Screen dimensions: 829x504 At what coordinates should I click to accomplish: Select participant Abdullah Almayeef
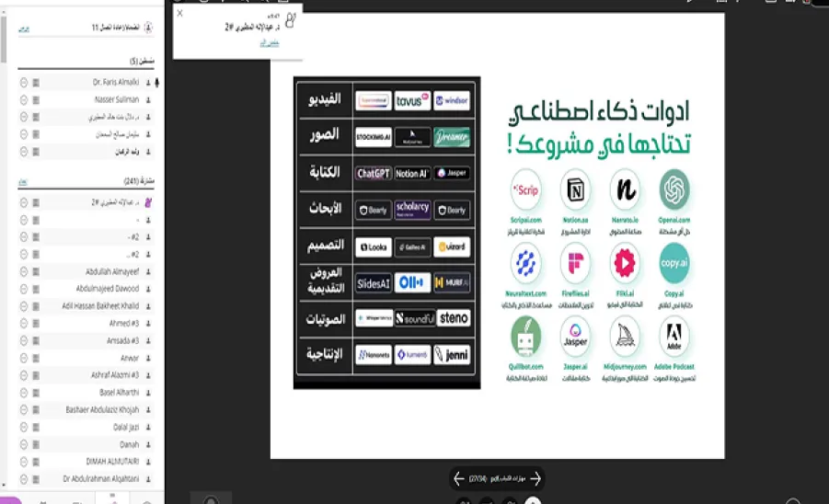coord(112,271)
